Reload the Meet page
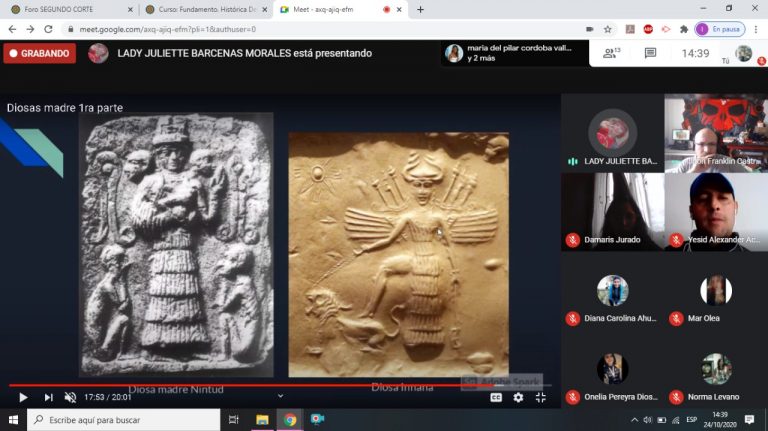Screen dimensions: 768x431 pos(48,29)
